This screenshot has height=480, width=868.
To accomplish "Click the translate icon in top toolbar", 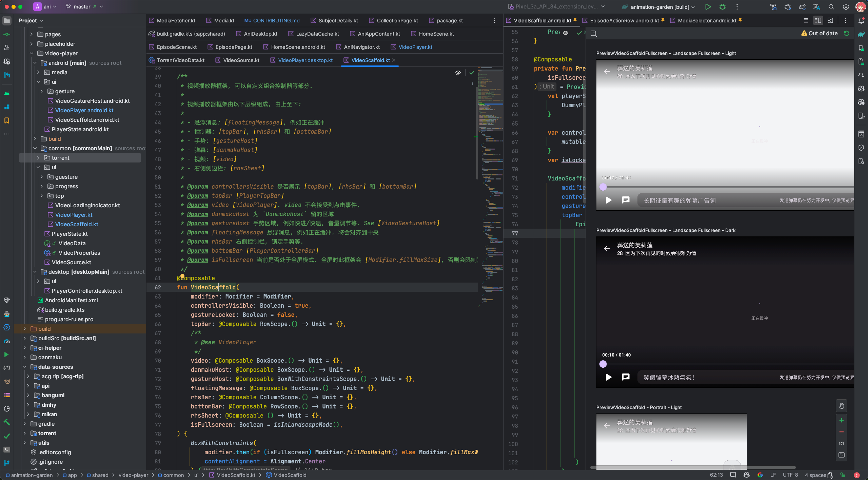I will (816, 7).
